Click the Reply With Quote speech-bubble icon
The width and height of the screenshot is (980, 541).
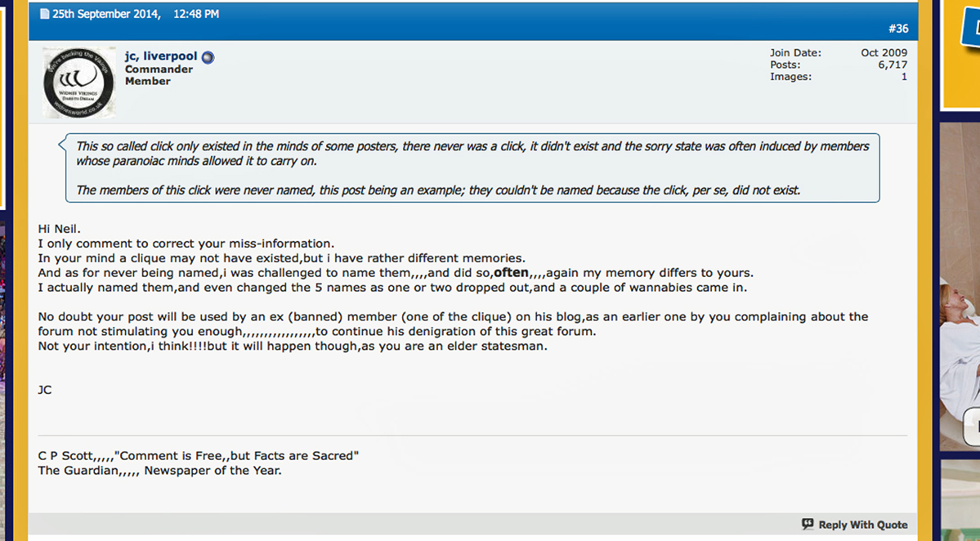tap(808, 525)
